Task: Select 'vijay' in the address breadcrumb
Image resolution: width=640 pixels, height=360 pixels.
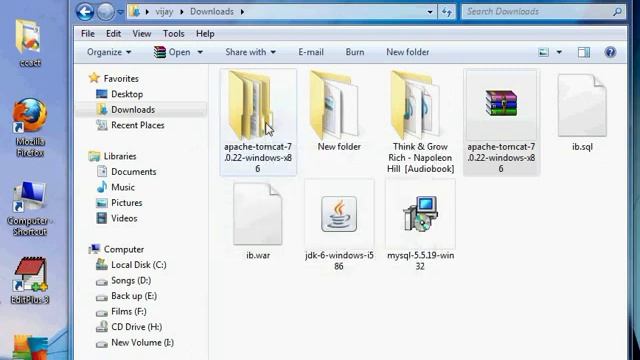Action: click(x=164, y=11)
